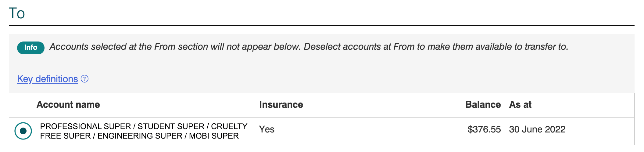Click the PROFESSIONAL SUPER / STUDENT SUPER text line

[x=144, y=126]
